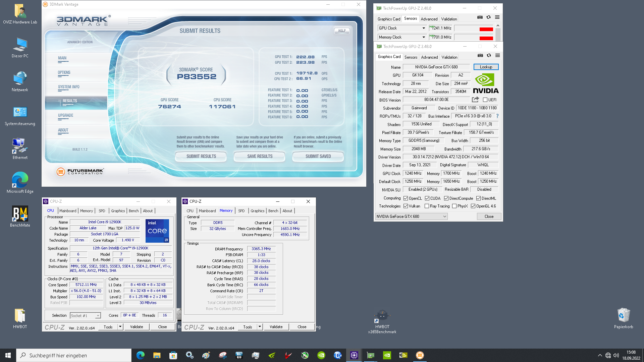Click SUBMIT SAVED button in 3DMark

click(318, 157)
